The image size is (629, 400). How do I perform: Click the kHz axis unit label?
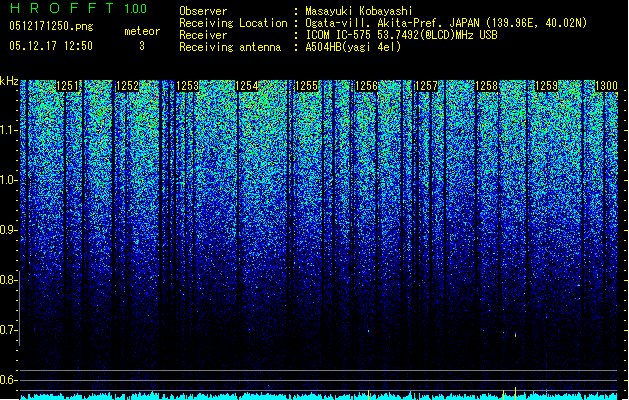pyautogui.click(x=9, y=81)
